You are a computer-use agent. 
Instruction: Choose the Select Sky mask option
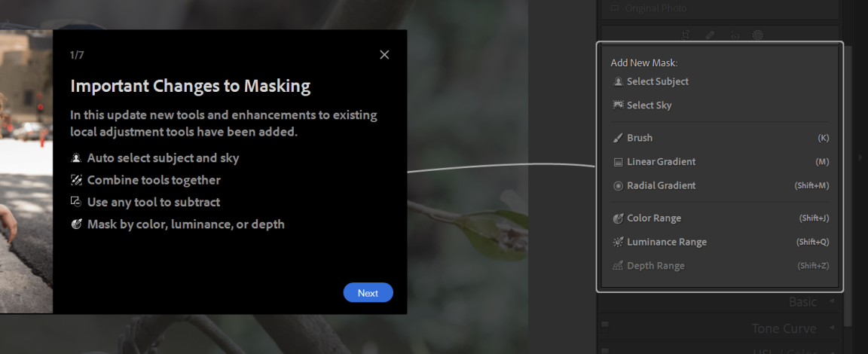(x=648, y=105)
